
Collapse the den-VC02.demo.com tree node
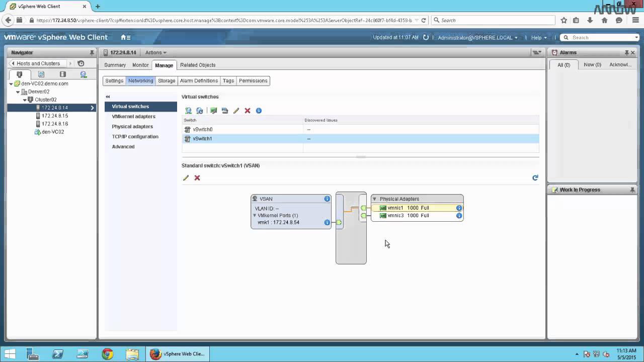11,84
